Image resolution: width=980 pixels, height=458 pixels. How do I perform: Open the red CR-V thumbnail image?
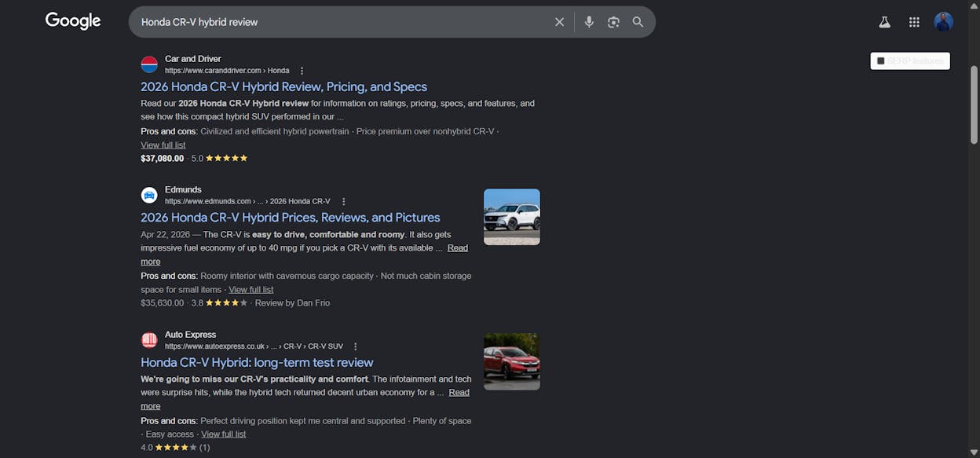[x=512, y=361]
